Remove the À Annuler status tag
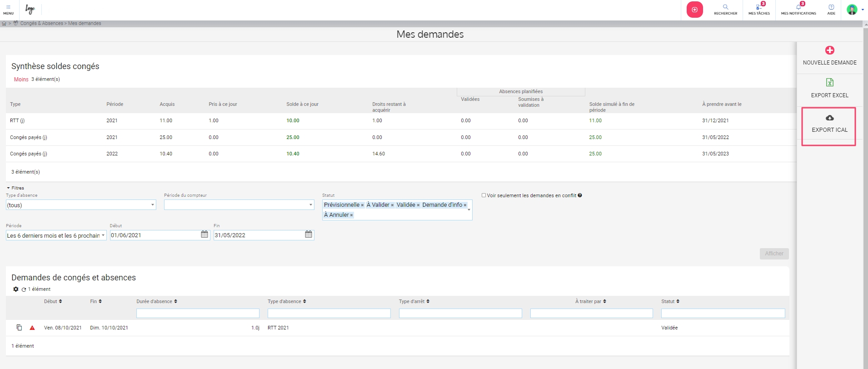 tap(351, 215)
